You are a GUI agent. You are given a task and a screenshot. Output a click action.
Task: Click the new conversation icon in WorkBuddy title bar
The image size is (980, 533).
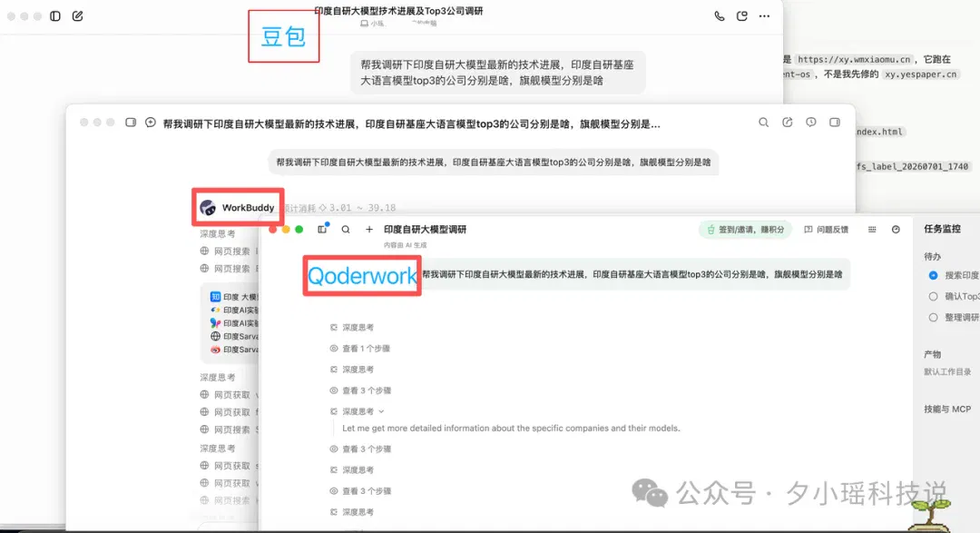[150, 123]
